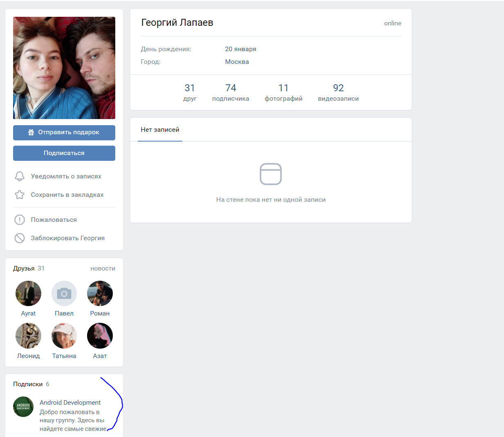Click the Android Development group description
The height and width of the screenshot is (437, 504).
[73, 420]
